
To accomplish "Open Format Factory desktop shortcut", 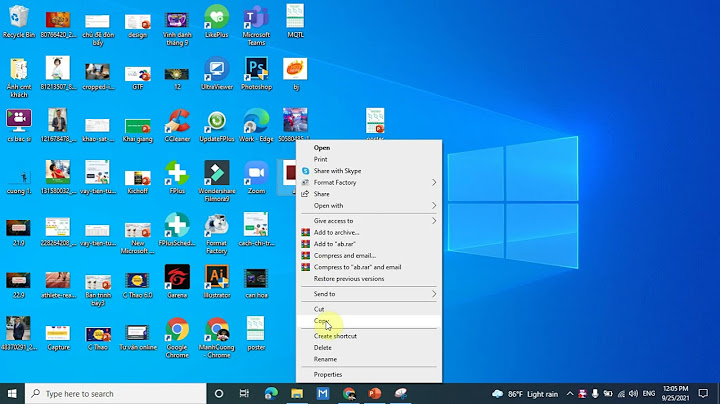I will click(x=217, y=234).
